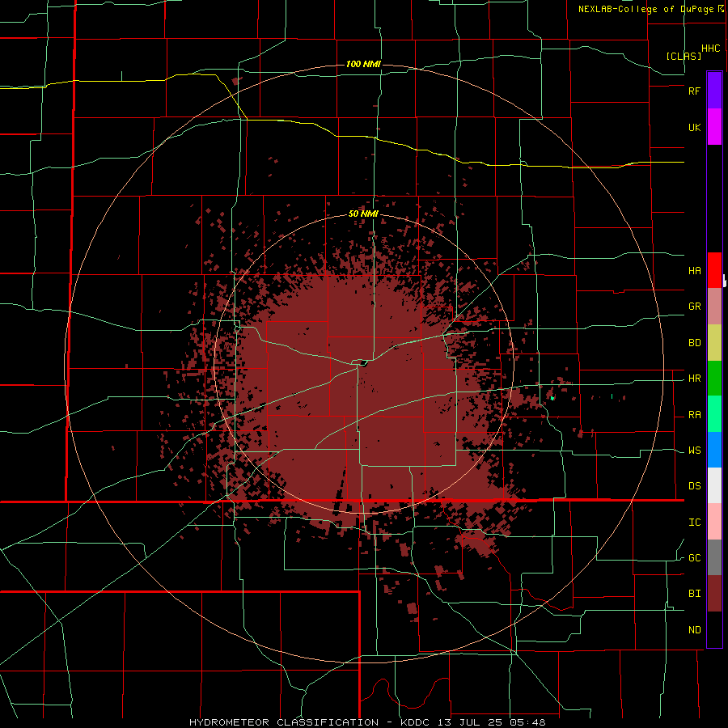Click the 100 NMI range ring label

pyautogui.click(x=363, y=64)
